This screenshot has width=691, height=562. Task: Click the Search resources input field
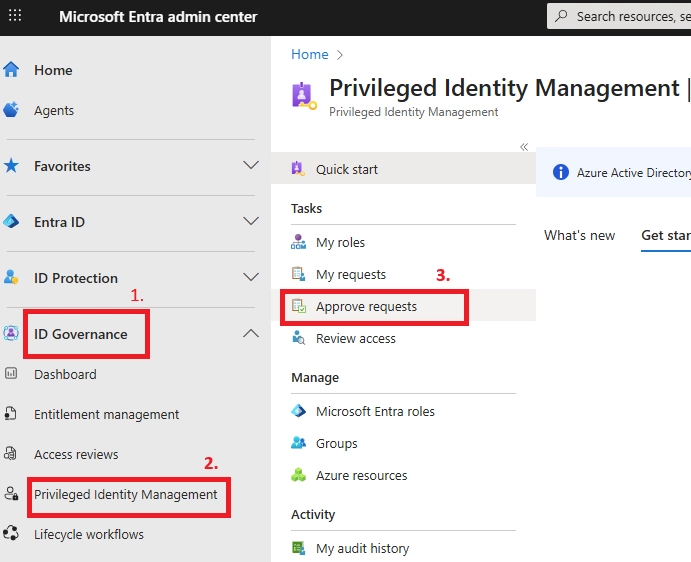tap(619, 16)
